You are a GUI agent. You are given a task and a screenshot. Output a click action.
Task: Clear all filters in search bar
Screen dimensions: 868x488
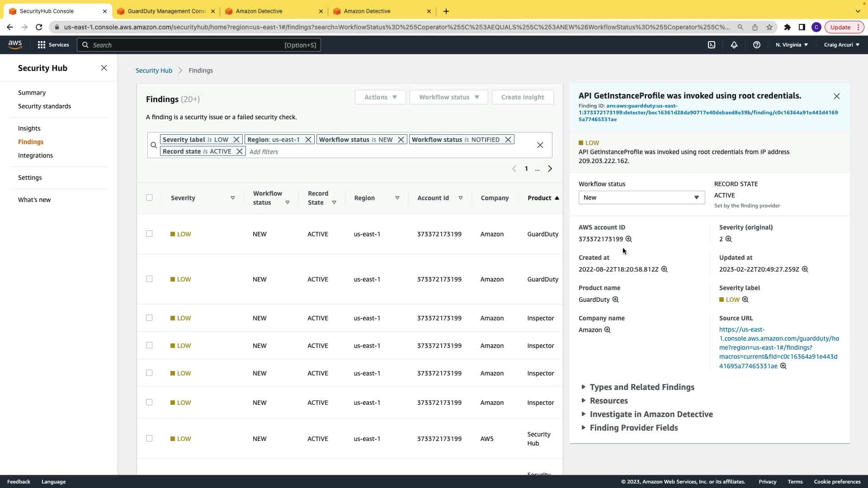click(540, 145)
